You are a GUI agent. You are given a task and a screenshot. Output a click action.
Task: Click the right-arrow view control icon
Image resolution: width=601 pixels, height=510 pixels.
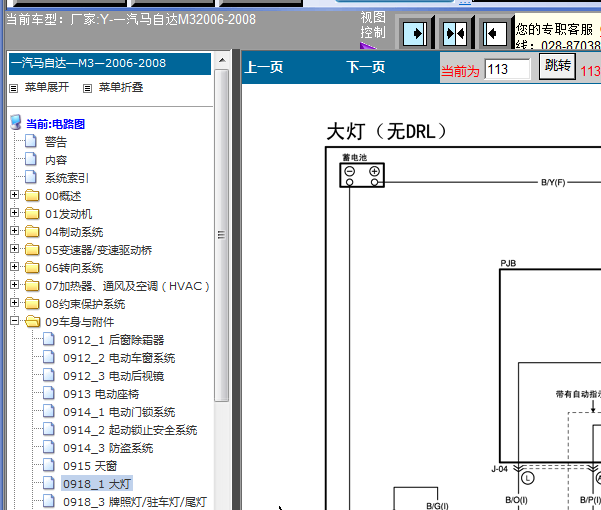tap(415, 34)
